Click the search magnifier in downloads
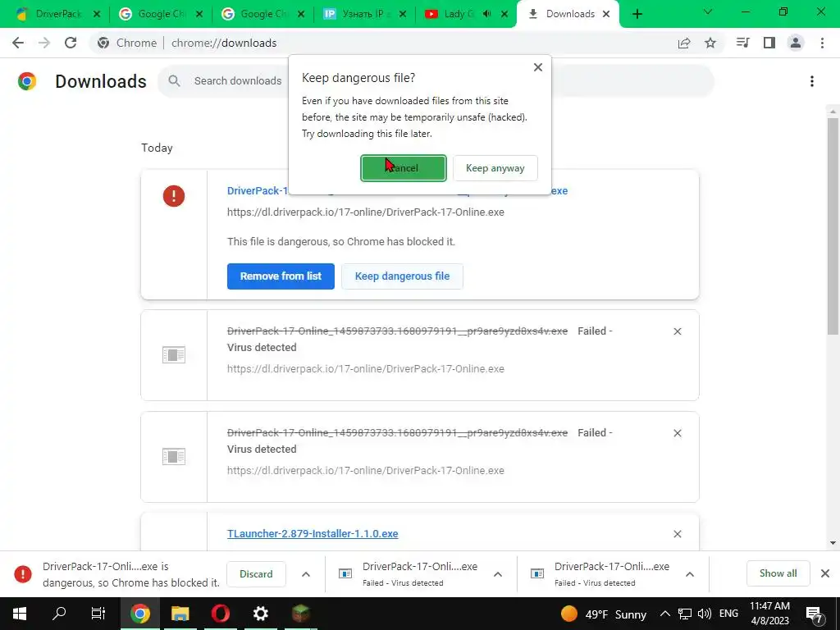 [x=174, y=81]
